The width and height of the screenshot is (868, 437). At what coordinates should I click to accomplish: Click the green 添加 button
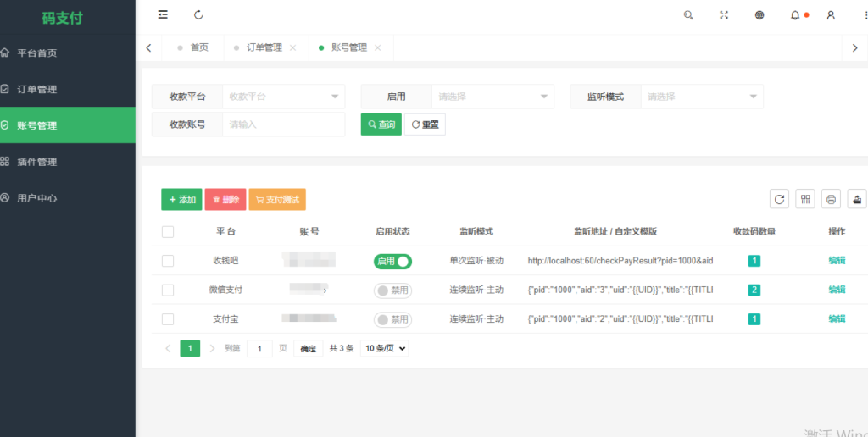(x=182, y=200)
